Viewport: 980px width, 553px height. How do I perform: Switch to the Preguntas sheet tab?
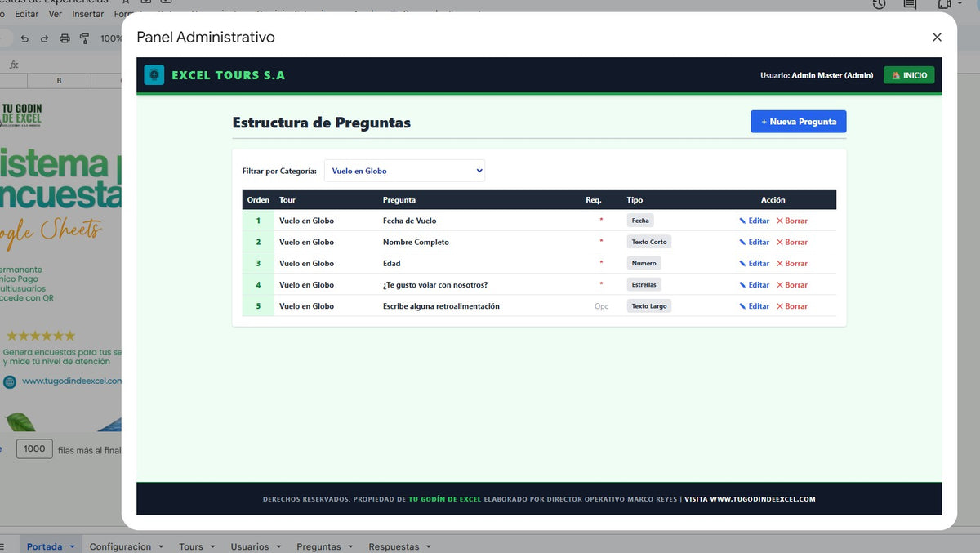coord(318,546)
